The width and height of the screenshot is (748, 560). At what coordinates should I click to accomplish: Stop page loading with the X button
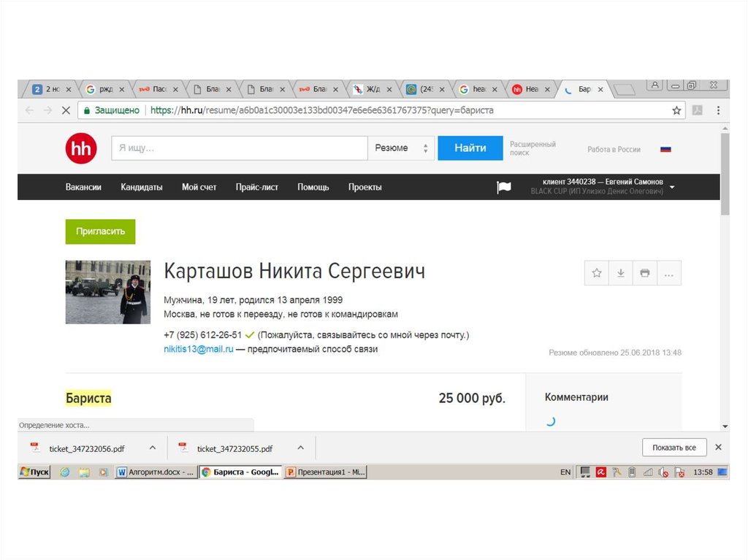(65, 110)
